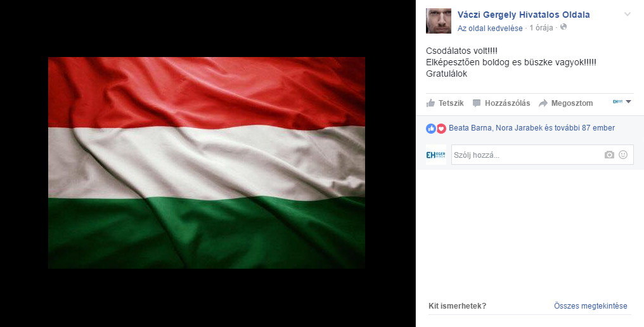Click the Hungarian flag photo
The image size is (644, 327).
(207, 163)
